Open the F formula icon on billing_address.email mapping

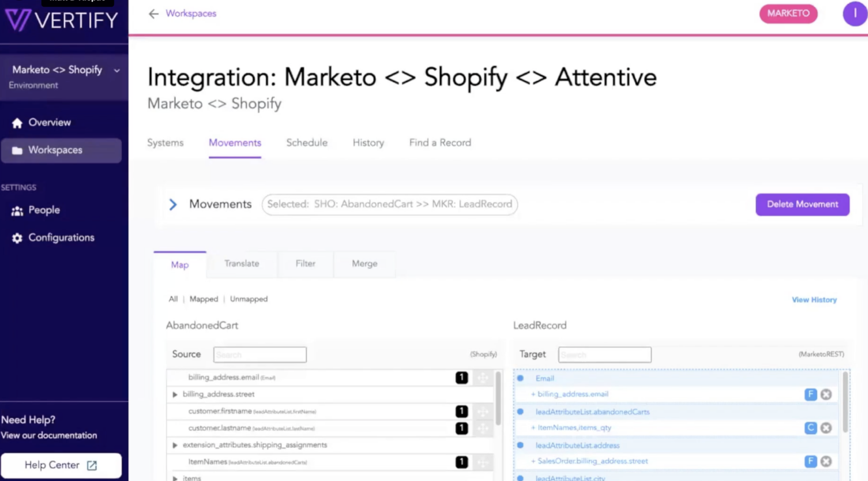pos(811,394)
